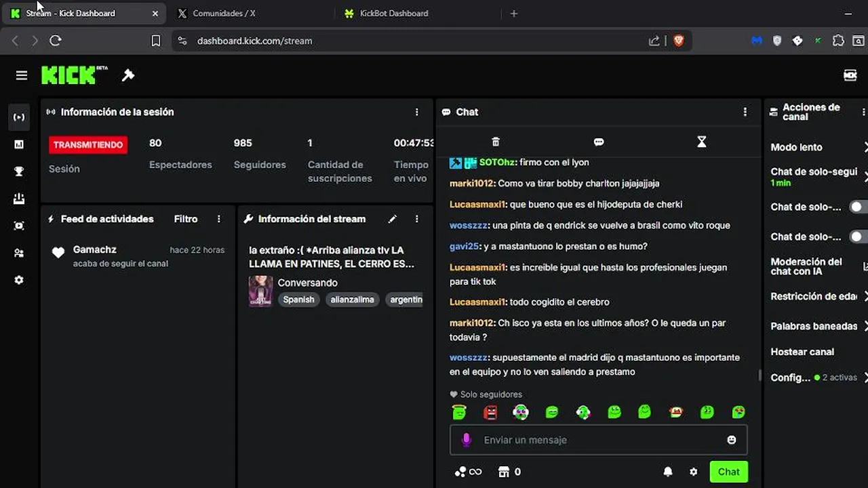Click the hammer moderator icon beside Kick logo
This screenshot has width=868, height=488.
(128, 75)
